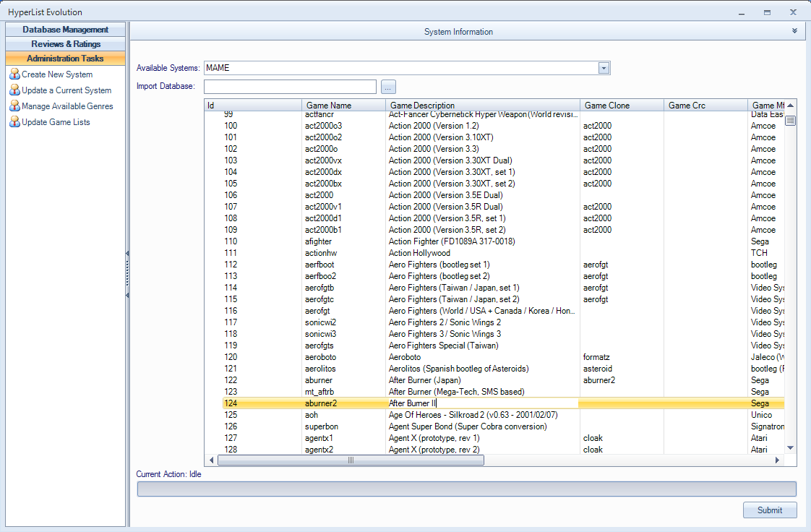Click the Manage Available Genres icon

coord(14,106)
